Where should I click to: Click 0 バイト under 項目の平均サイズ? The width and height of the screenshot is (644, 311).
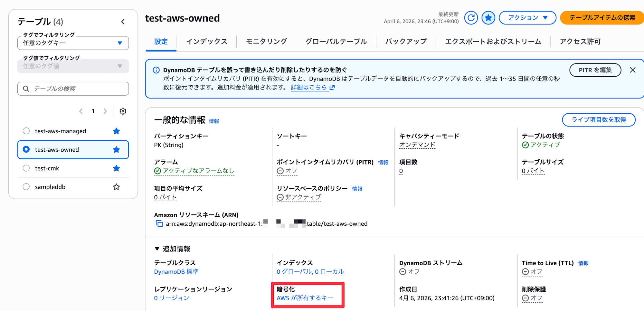click(x=165, y=197)
